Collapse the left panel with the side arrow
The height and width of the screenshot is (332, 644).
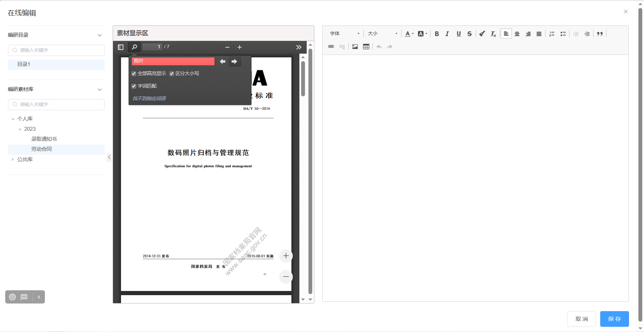point(109,157)
